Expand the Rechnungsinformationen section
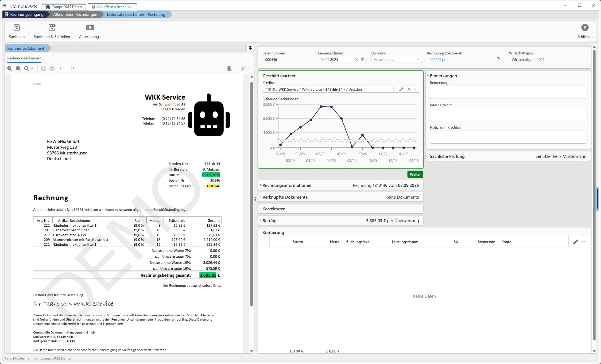The image size is (601, 364). [x=287, y=185]
